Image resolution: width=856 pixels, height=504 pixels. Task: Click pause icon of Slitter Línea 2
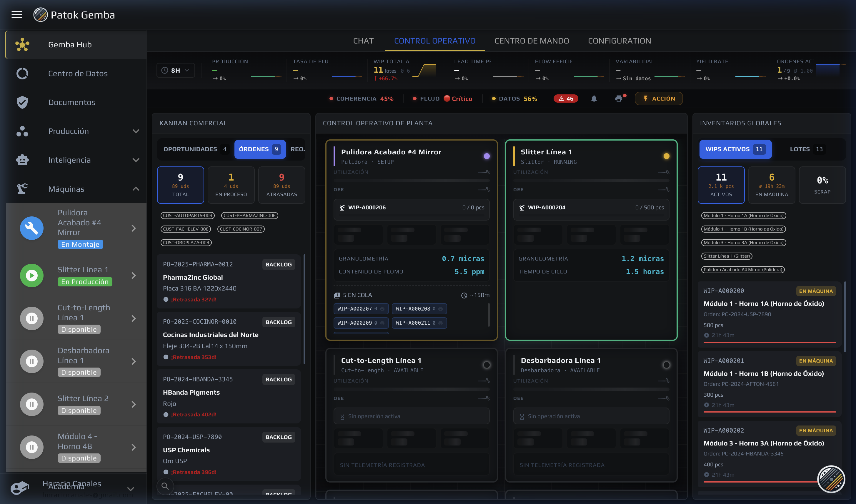point(31,404)
